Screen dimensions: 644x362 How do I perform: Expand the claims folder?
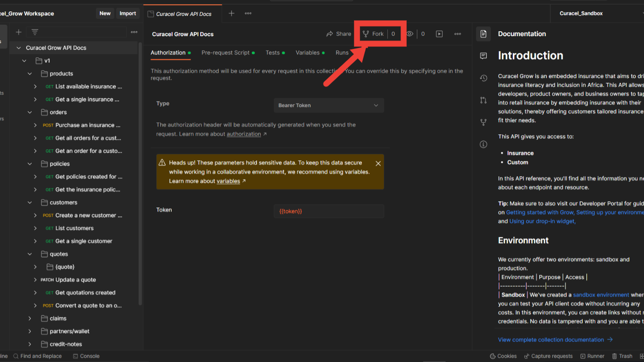click(30, 318)
